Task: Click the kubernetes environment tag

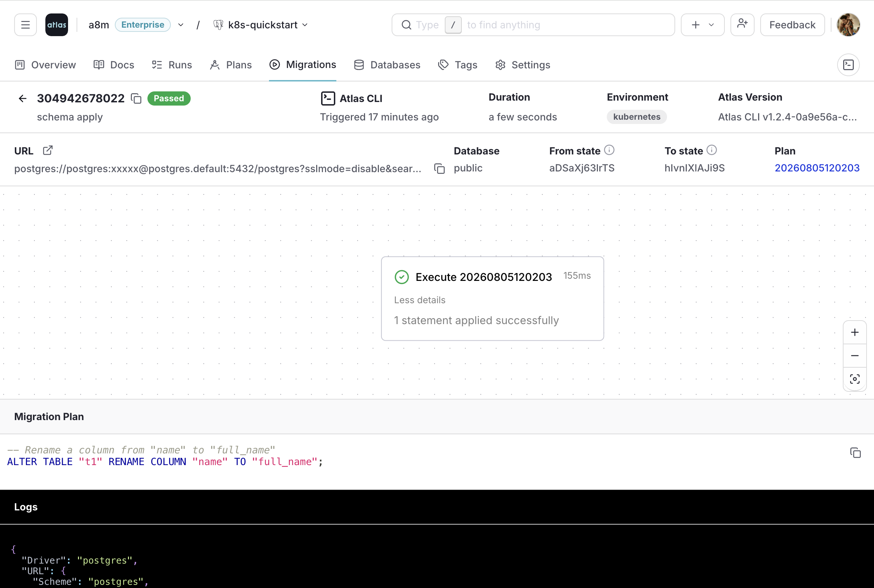Action: click(637, 117)
